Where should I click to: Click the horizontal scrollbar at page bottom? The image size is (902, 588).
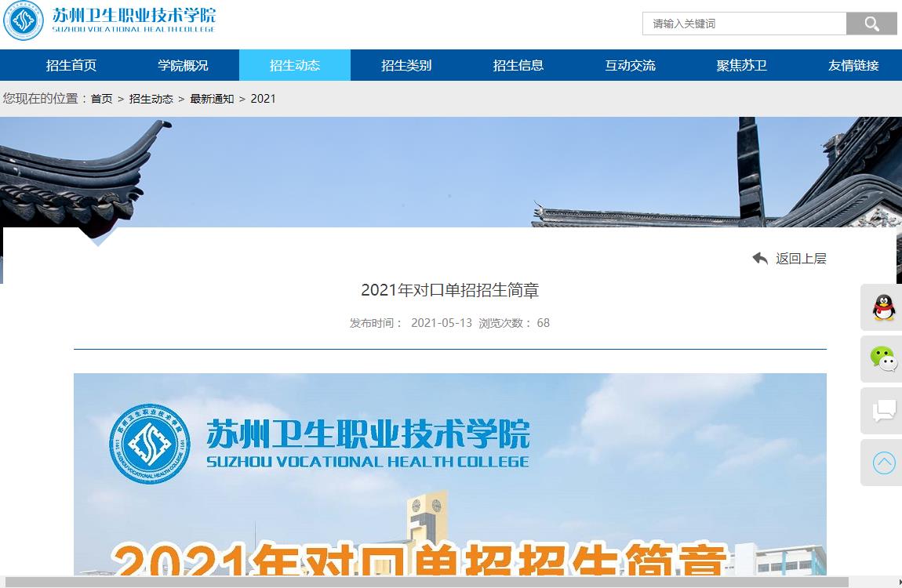click(427, 582)
